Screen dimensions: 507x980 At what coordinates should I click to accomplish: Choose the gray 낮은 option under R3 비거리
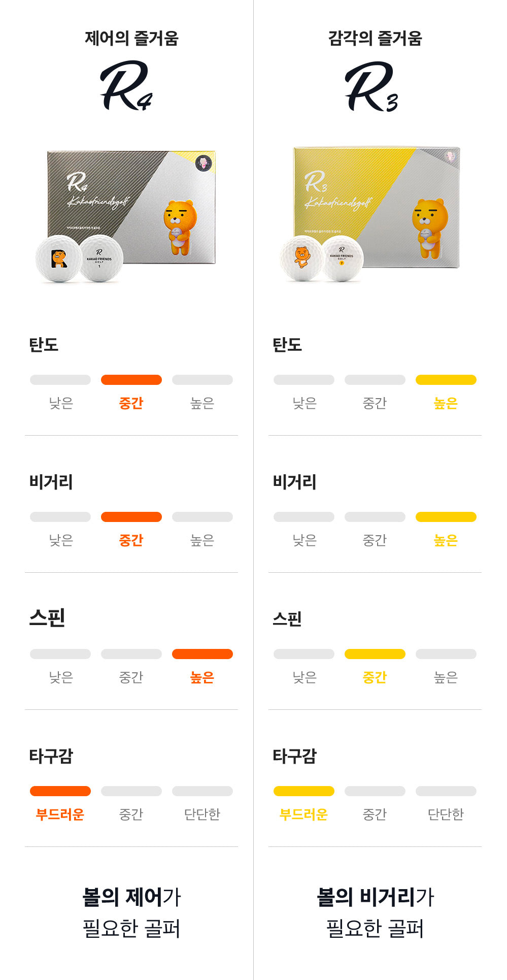coord(305,540)
